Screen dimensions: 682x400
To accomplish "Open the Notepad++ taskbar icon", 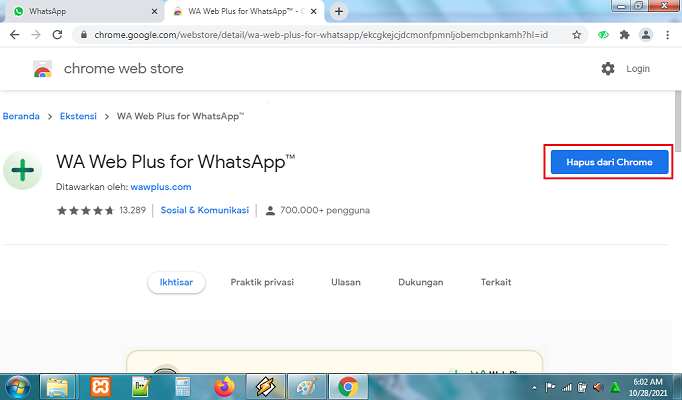I will pyautogui.click(x=141, y=387).
